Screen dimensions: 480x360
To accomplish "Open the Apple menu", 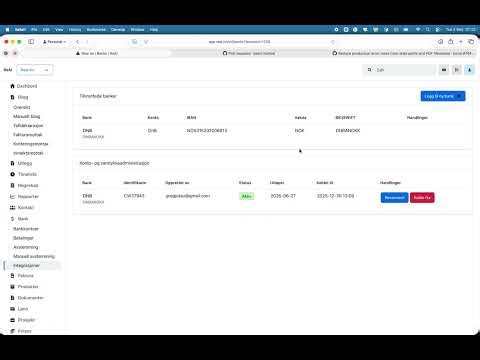I will (7, 29).
